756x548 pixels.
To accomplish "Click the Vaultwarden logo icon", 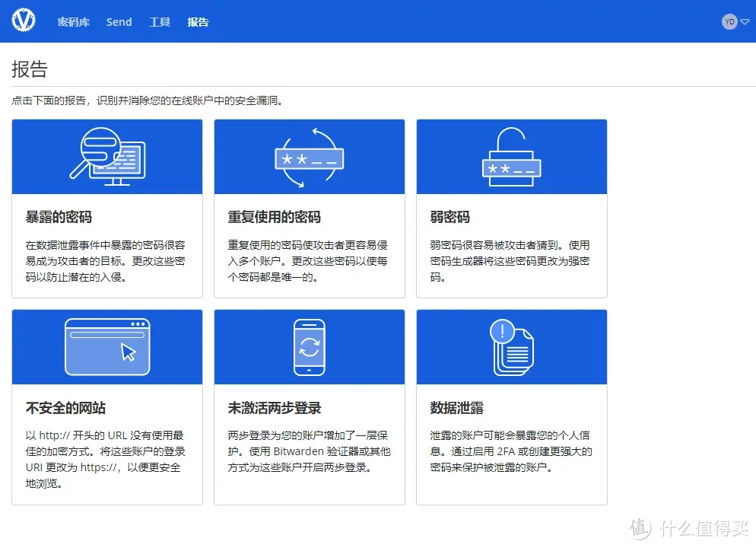I will [24, 21].
